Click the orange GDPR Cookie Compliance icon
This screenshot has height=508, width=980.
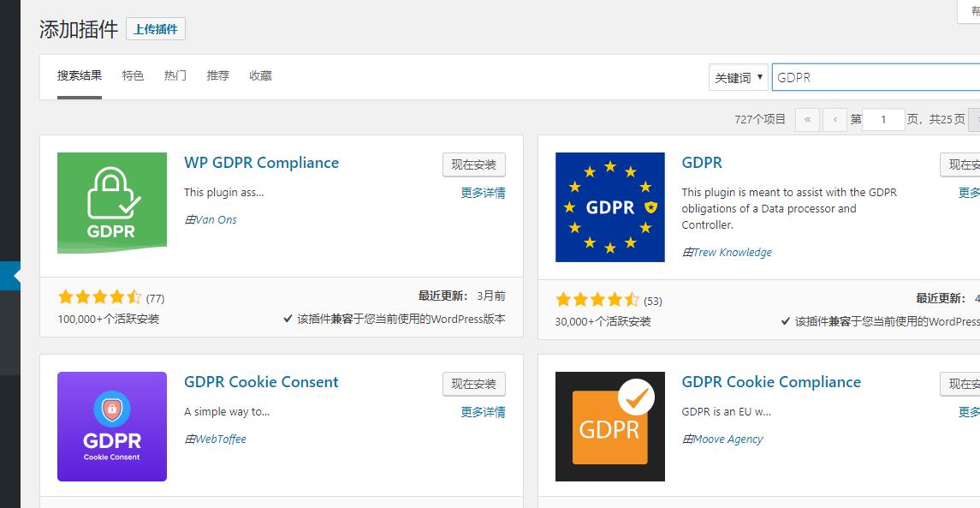610,427
